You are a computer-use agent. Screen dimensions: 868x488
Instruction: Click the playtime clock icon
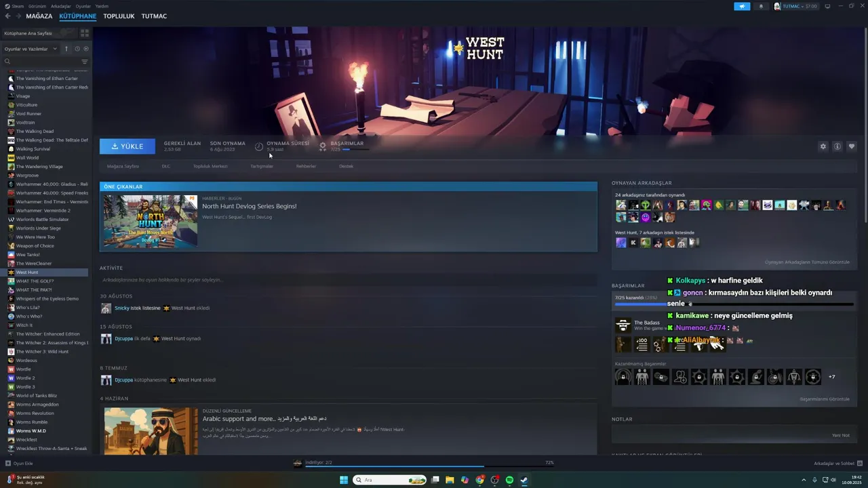(259, 146)
